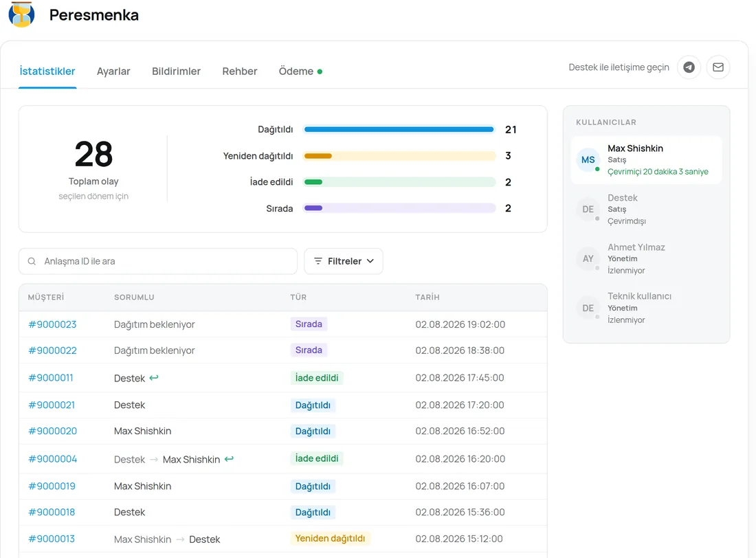Open deal #9000020 link

[x=52, y=431]
